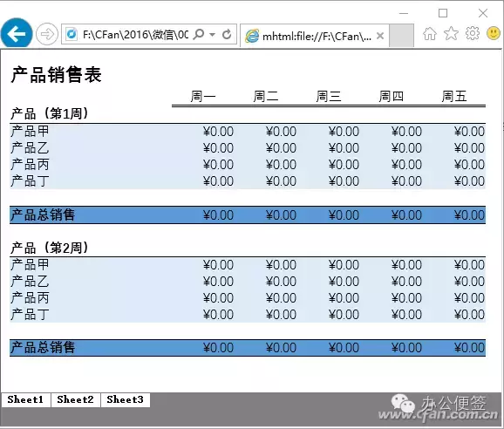Click 产品乙 in the first week section

(30, 148)
